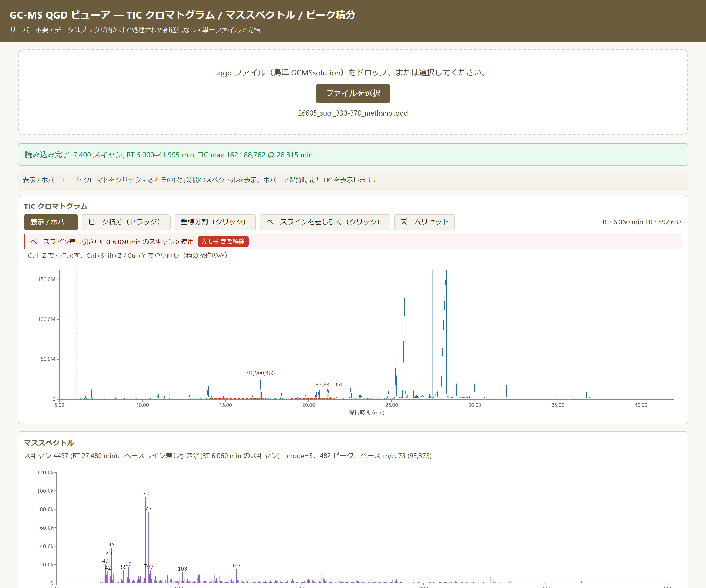Click the file name 26605_sugi_330-370_methanol.qgd
The width and height of the screenshot is (706, 588).
point(353,113)
